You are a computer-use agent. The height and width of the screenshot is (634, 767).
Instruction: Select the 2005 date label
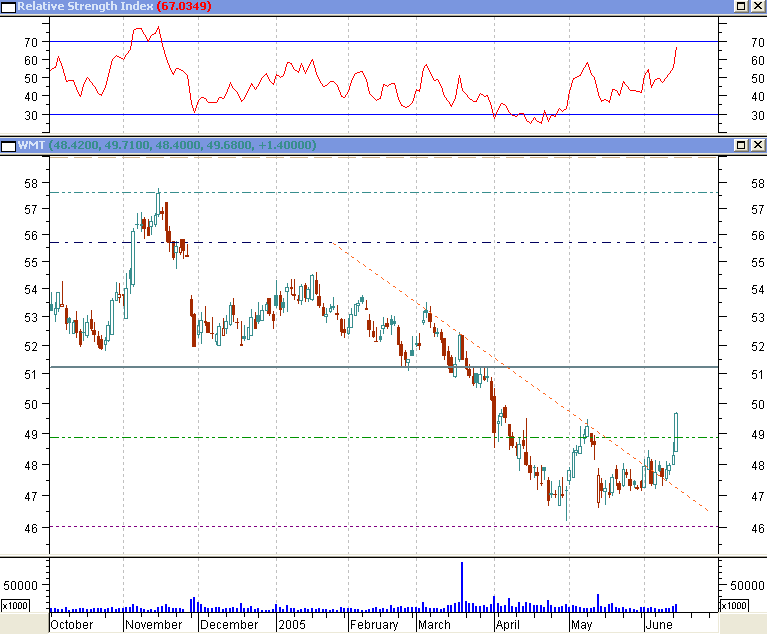(x=292, y=625)
